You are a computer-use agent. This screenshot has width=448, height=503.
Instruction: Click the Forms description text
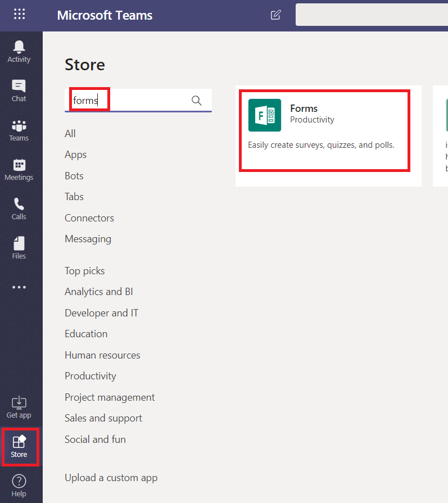pos(321,145)
